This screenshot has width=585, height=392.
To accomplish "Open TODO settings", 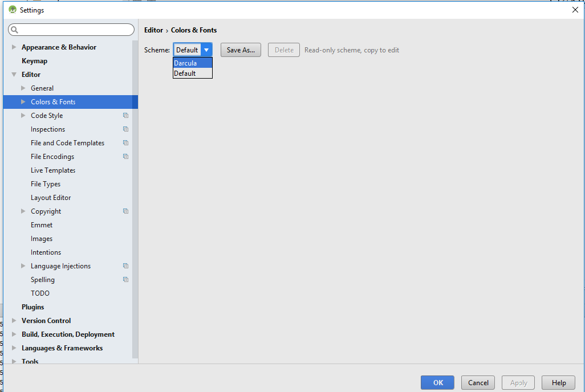I will coord(40,293).
